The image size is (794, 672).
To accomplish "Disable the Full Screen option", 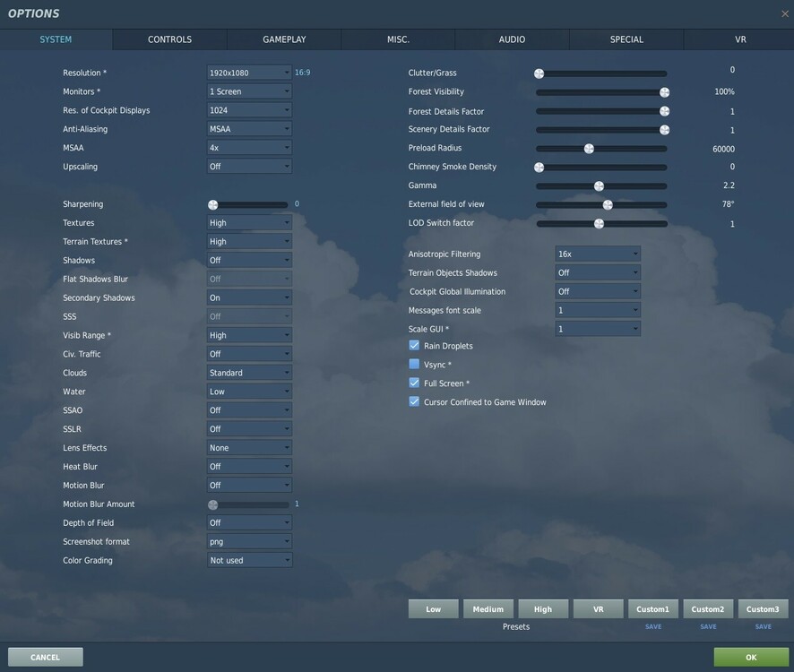I will pyautogui.click(x=413, y=383).
